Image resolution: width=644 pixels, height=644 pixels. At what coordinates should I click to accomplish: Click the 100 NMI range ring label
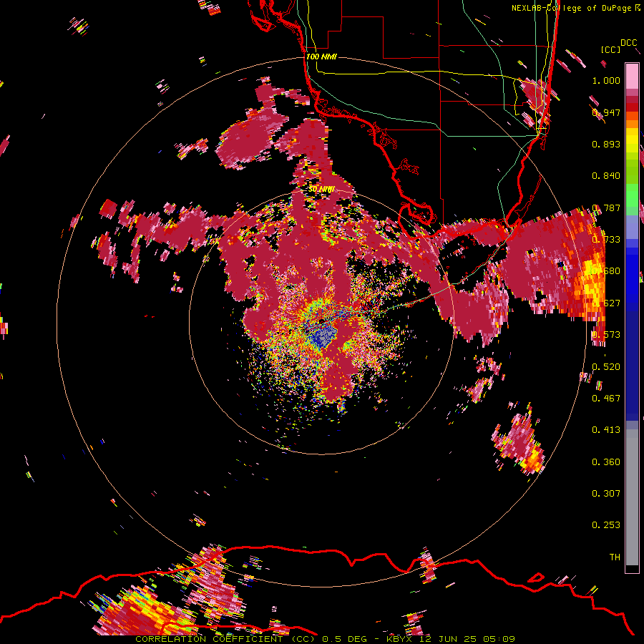pyautogui.click(x=321, y=57)
